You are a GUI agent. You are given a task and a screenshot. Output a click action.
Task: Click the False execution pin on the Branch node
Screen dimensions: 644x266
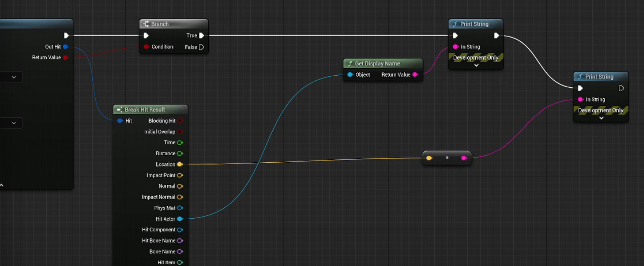pos(202,47)
